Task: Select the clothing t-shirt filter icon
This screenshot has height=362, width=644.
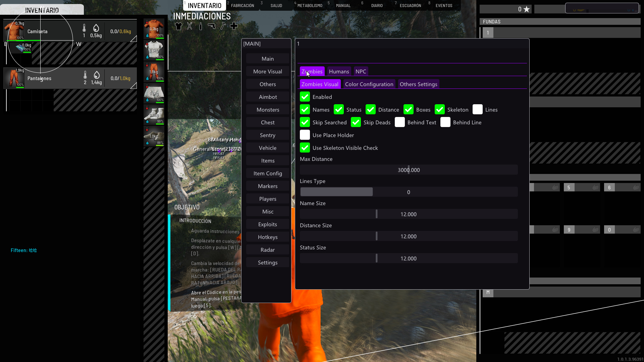Action: [178, 26]
